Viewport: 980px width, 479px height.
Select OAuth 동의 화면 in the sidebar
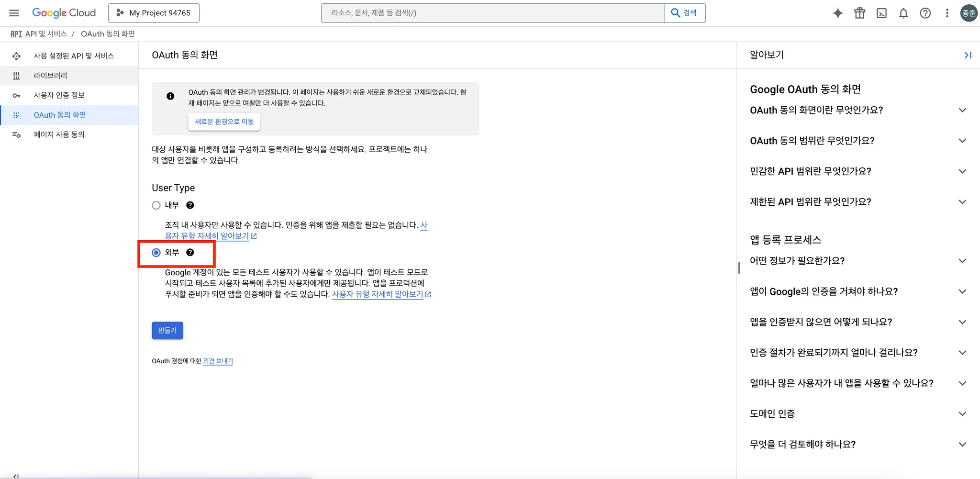pyautogui.click(x=69, y=115)
